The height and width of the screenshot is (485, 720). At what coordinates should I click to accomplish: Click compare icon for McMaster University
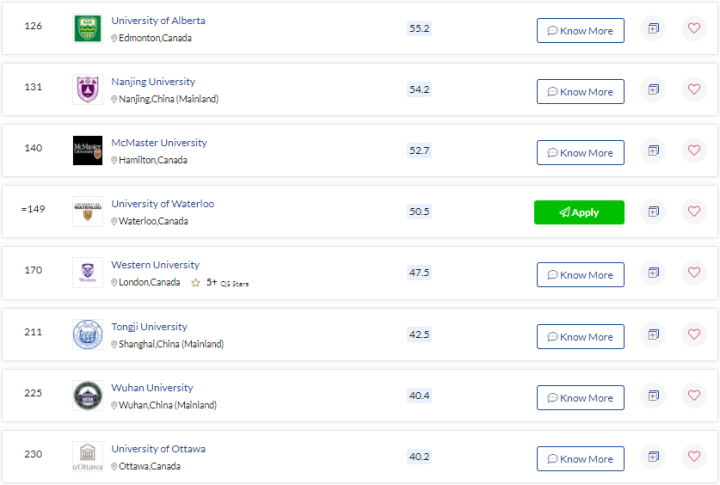[652, 151]
